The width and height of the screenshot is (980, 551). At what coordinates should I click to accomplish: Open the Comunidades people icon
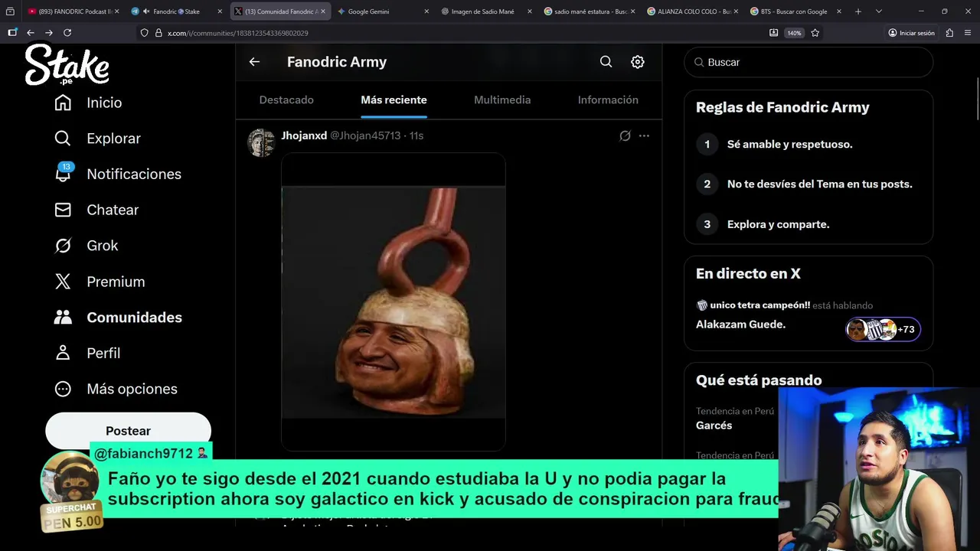point(63,318)
